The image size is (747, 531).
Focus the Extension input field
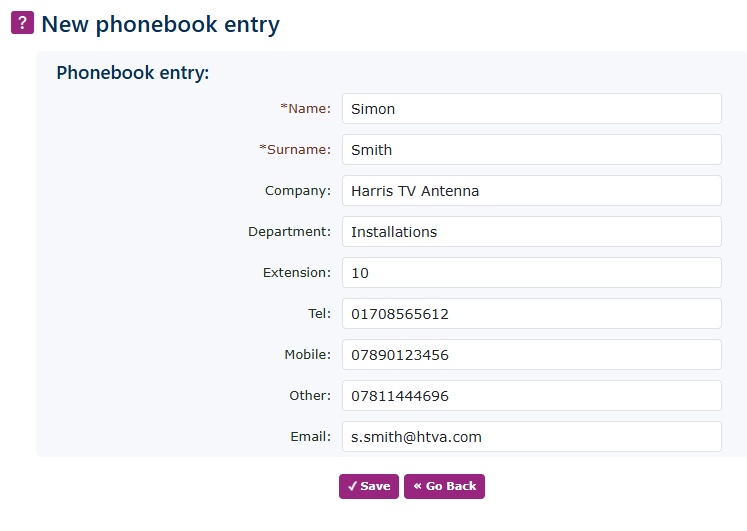pyautogui.click(x=531, y=273)
